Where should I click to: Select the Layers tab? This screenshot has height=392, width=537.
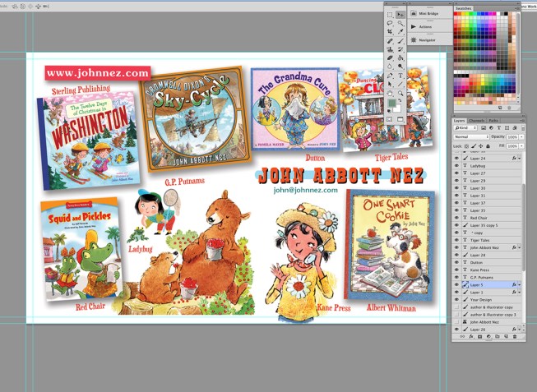tap(459, 121)
